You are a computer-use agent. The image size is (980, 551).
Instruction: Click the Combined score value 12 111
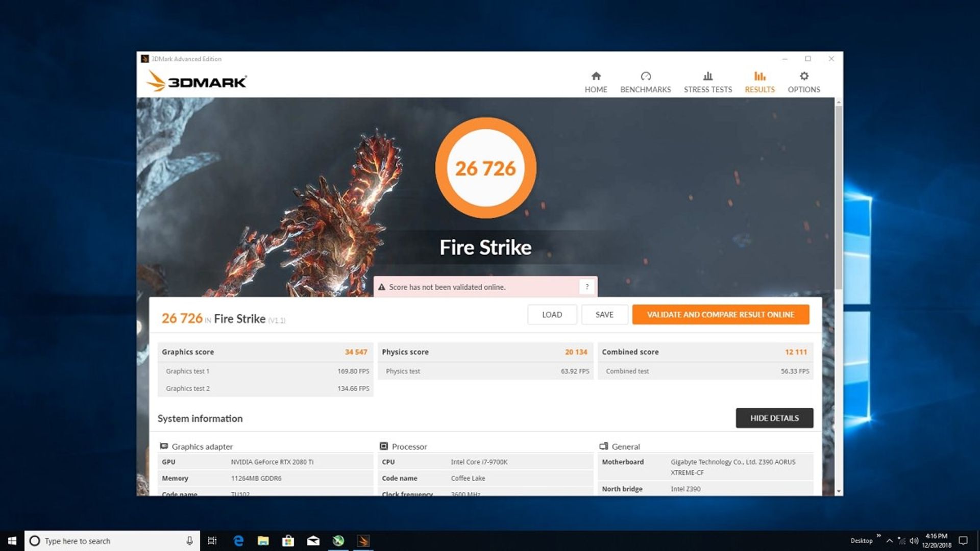pos(796,352)
